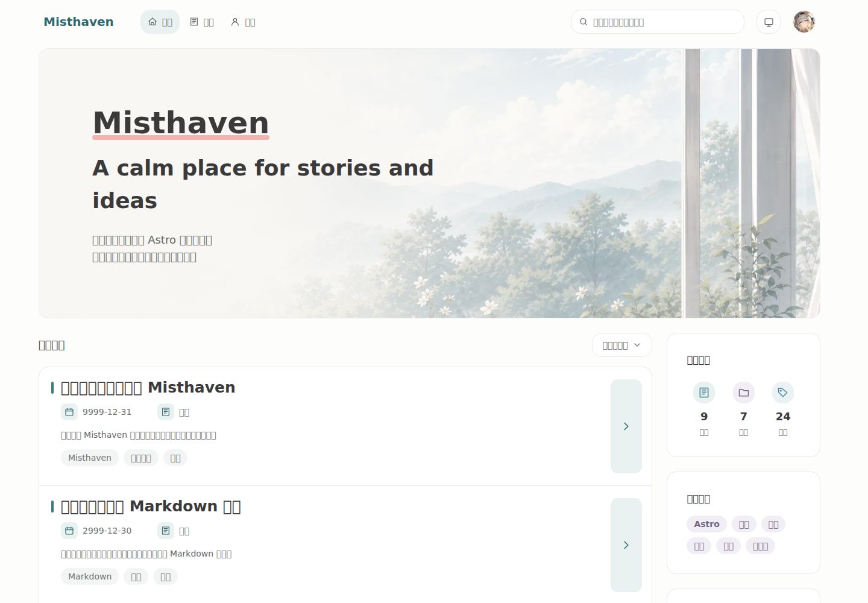The height and width of the screenshot is (603, 868).
Task: Click the arrow button on the Markdown post
Action: tap(626, 545)
